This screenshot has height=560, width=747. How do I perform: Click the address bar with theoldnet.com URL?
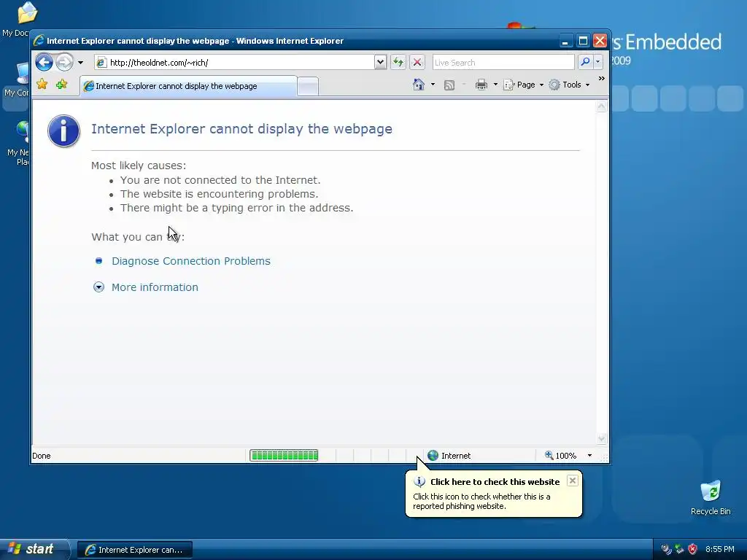click(234, 63)
